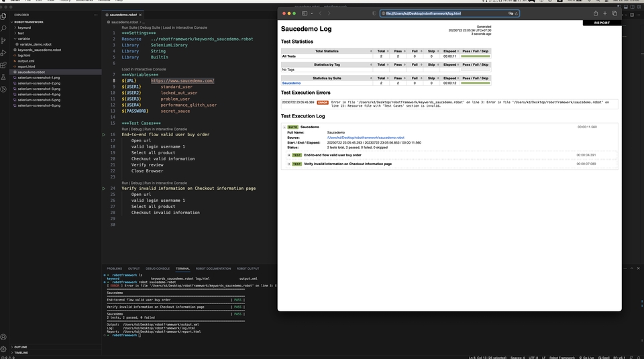Click the Safari share icon

tap(596, 13)
